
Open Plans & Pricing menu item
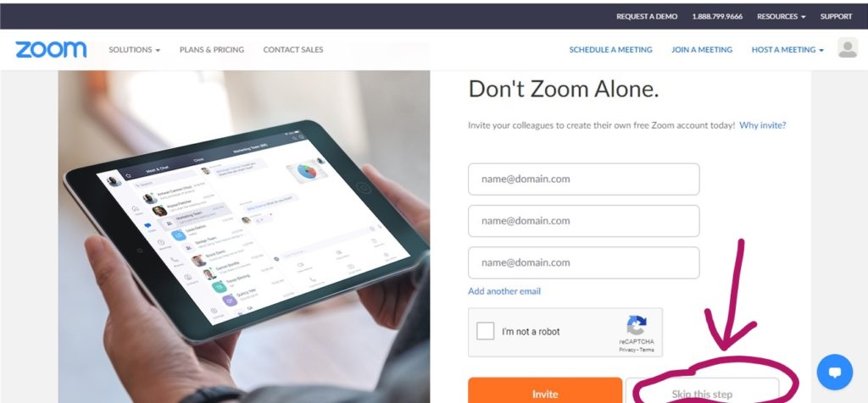pyautogui.click(x=211, y=50)
